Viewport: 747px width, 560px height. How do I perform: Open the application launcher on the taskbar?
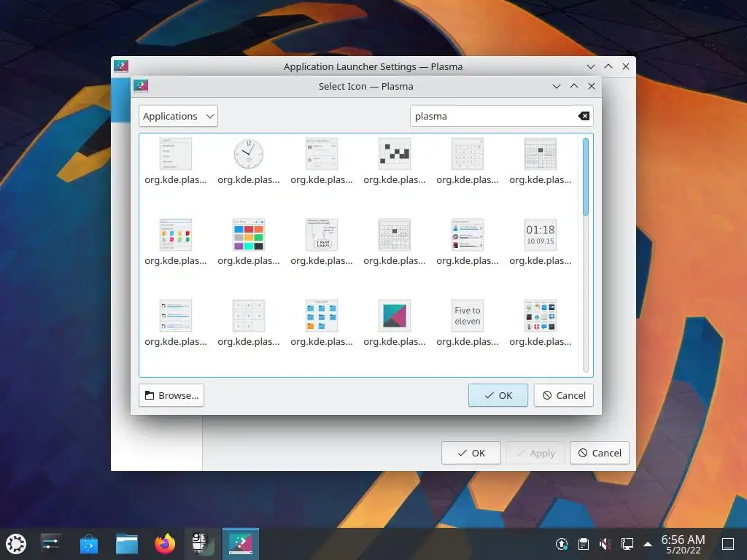[x=16, y=544]
